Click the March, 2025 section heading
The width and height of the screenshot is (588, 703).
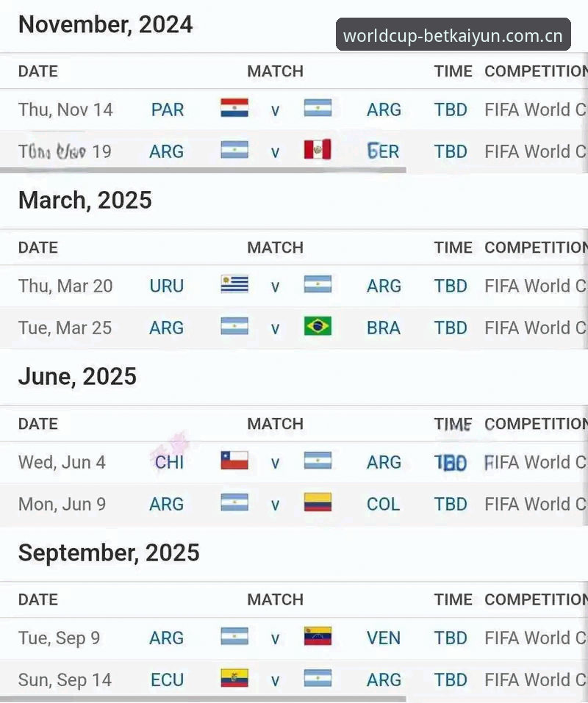click(85, 201)
